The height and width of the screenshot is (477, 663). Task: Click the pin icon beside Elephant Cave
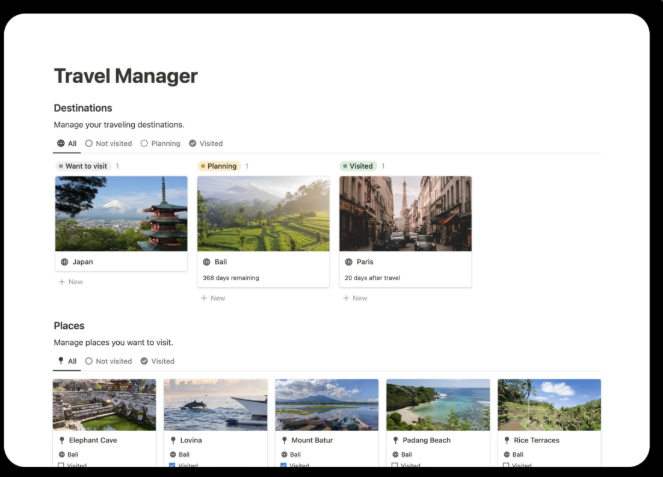coord(62,440)
